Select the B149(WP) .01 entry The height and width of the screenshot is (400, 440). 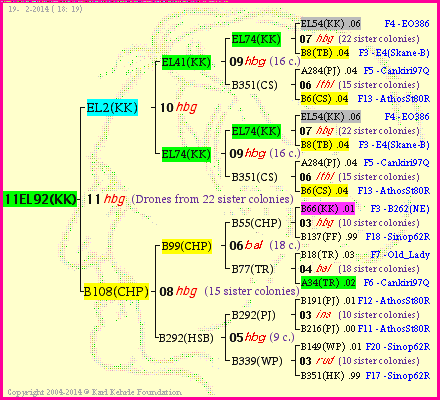coord(331,347)
